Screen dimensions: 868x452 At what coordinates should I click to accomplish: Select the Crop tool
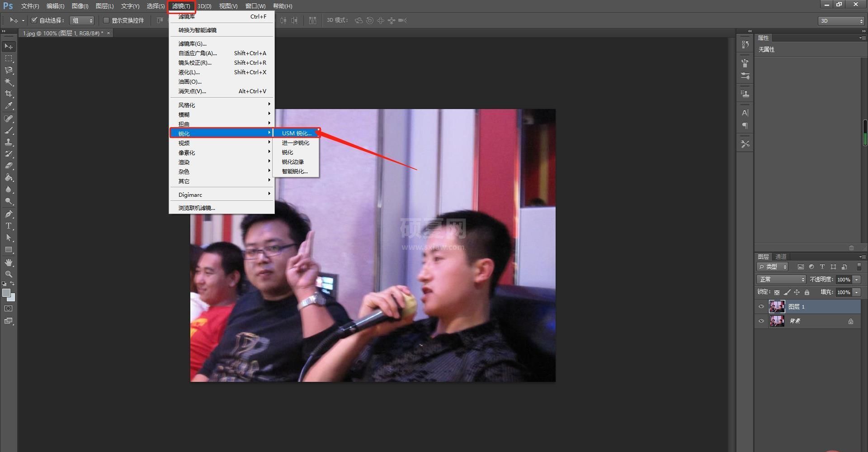[x=9, y=94]
